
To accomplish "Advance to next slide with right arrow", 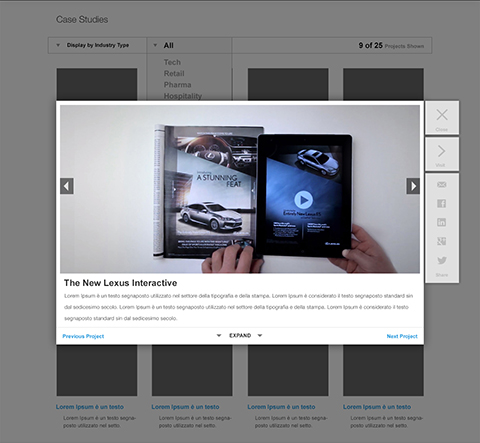I will 413,186.
